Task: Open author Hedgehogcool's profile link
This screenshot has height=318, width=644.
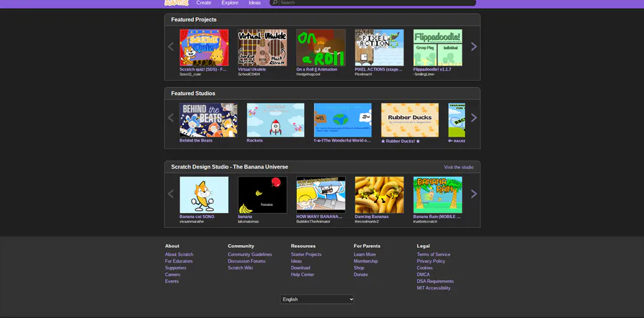Action: pos(308,74)
